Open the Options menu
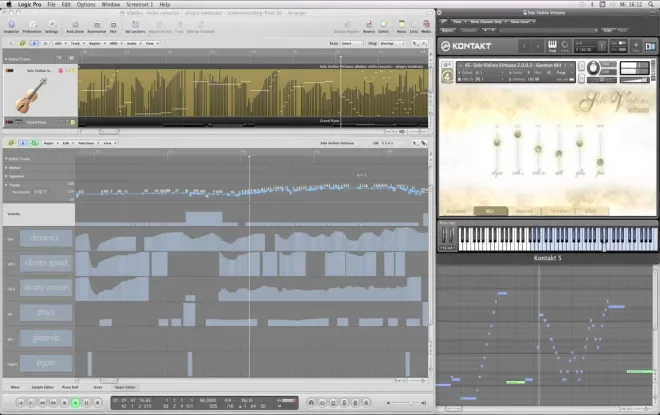This screenshot has width=660, height=415. (86, 5)
